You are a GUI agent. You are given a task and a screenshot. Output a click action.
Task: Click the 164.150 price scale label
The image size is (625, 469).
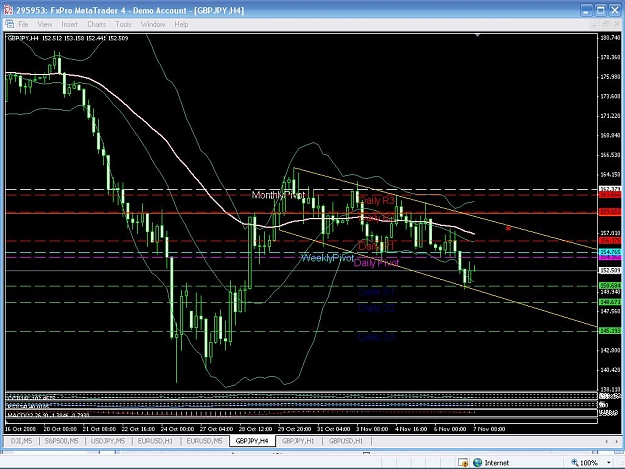point(610,174)
